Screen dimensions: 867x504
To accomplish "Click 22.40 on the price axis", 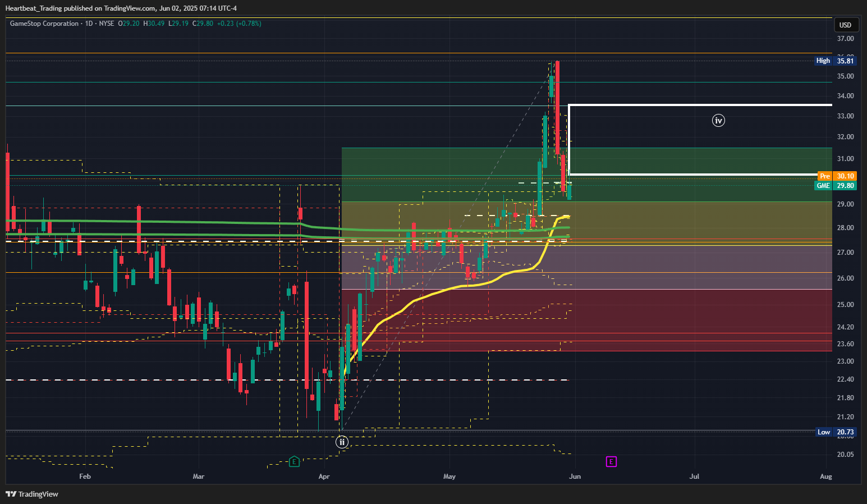I will pyautogui.click(x=846, y=379).
